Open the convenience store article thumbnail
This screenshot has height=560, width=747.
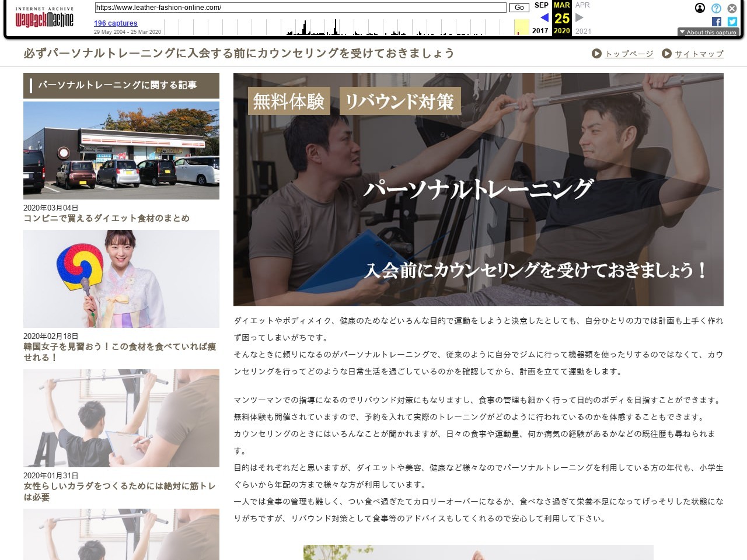tap(121, 150)
